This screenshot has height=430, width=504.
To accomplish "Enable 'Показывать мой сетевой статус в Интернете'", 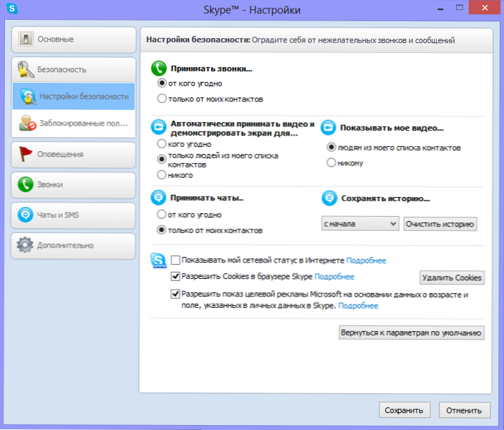I will pos(175,260).
